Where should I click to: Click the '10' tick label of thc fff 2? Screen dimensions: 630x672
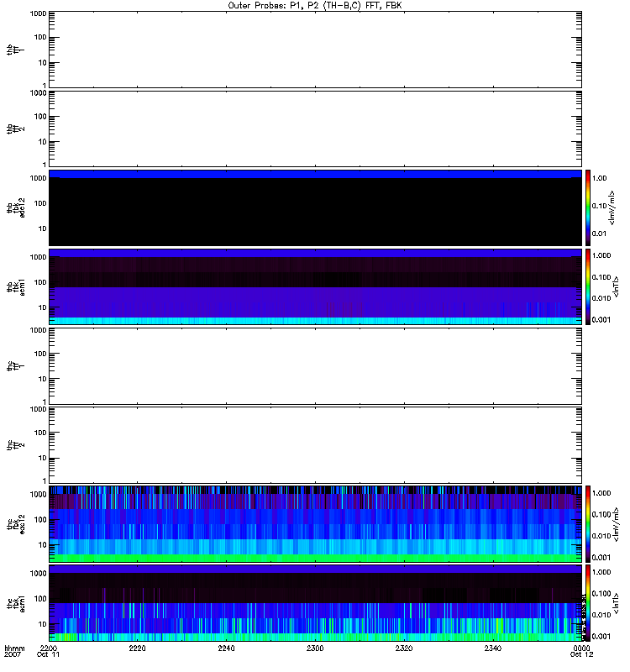click(43, 458)
